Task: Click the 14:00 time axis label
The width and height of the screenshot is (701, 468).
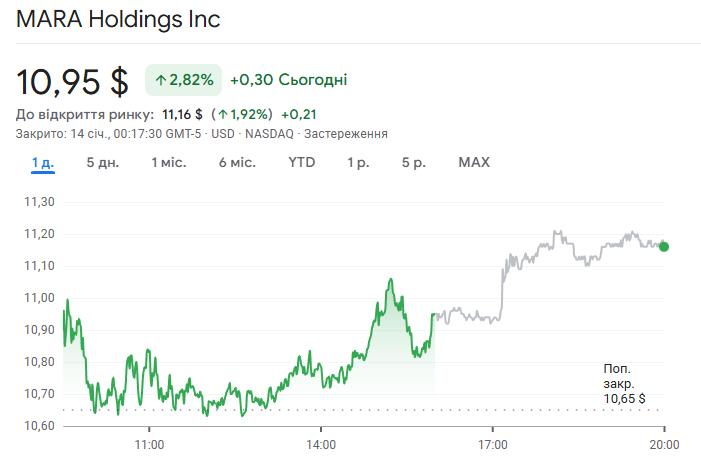Action: (321, 443)
